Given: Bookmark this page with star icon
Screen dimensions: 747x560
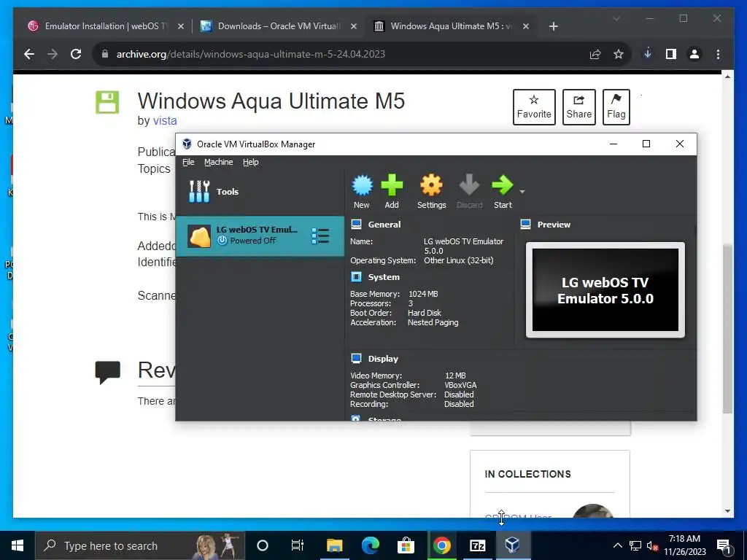Looking at the screenshot, I should 619,54.
